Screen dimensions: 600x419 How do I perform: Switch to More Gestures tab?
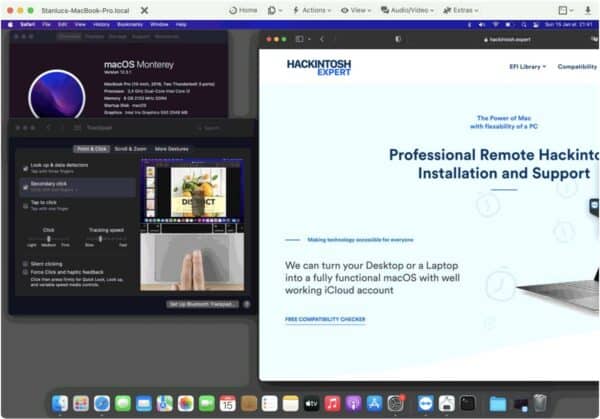coord(171,149)
